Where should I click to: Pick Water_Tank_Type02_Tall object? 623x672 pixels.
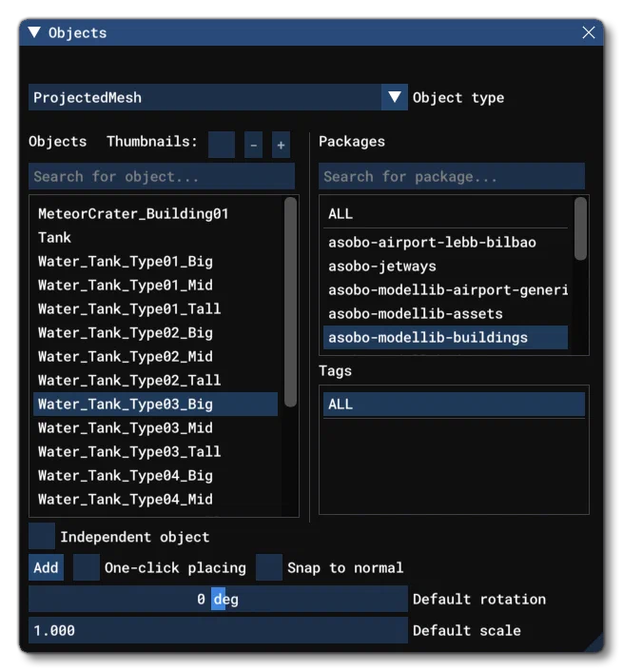155,380
